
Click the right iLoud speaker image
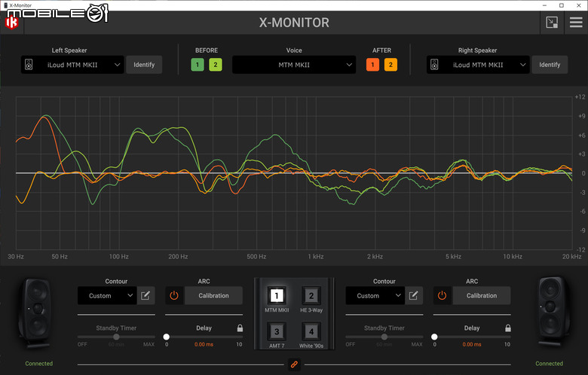[x=553, y=312]
